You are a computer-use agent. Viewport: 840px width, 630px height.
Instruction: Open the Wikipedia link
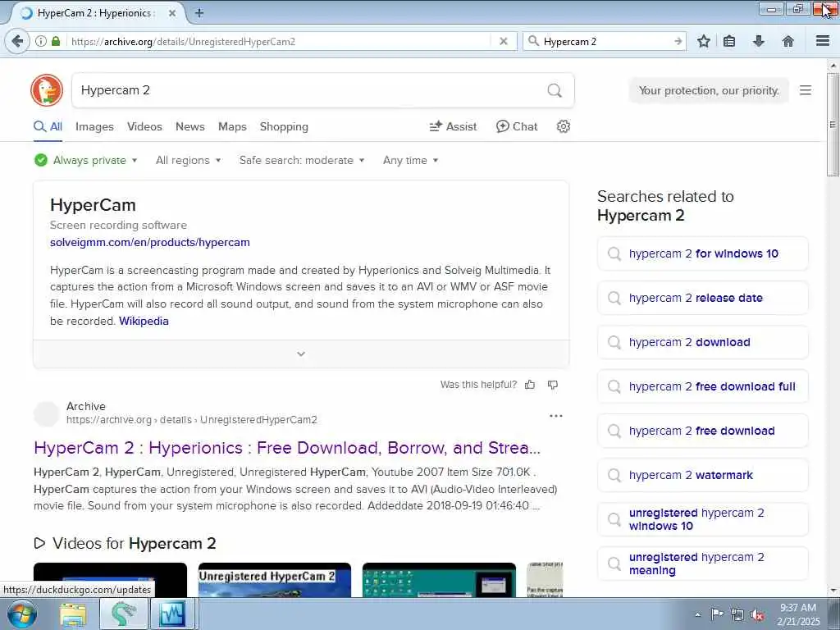pyautogui.click(x=144, y=321)
